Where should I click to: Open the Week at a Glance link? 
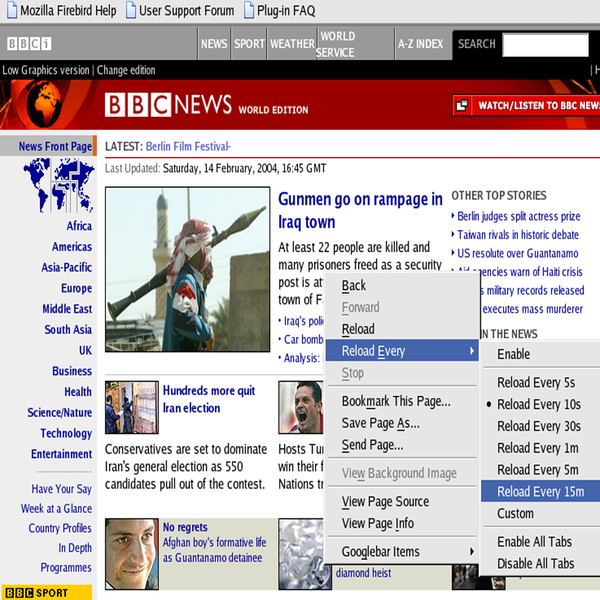click(x=56, y=509)
